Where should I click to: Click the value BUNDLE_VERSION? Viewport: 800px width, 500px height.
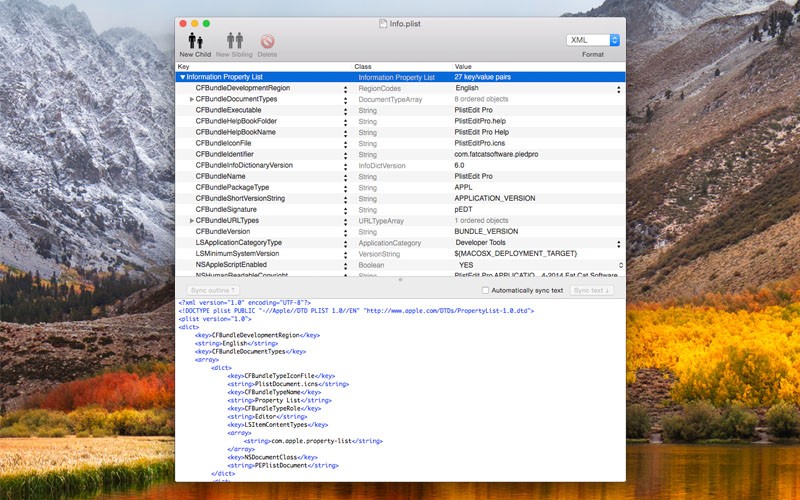tap(486, 232)
